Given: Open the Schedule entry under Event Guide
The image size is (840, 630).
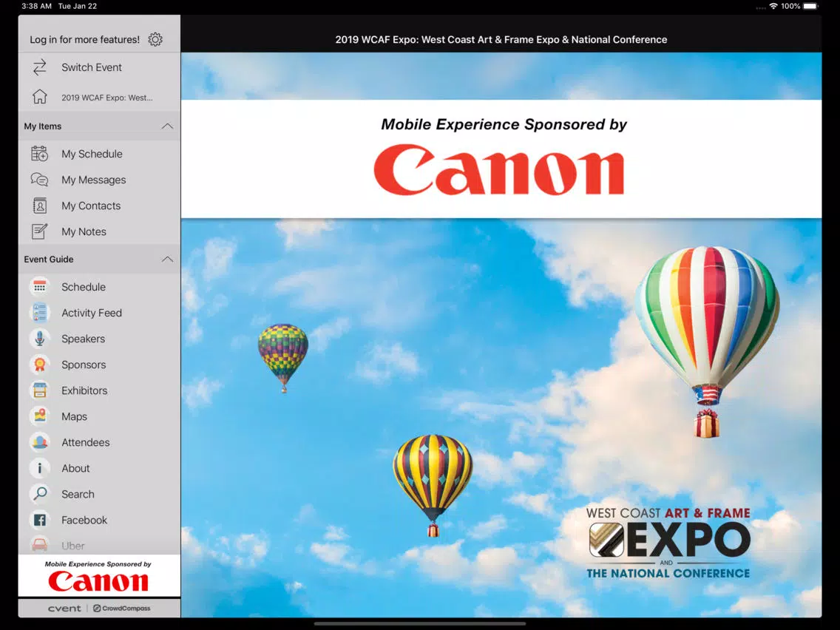Looking at the screenshot, I should point(99,287).
